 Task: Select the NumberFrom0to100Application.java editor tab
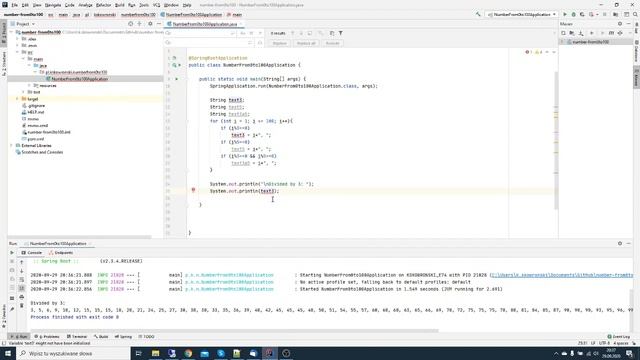click(204, 24)
